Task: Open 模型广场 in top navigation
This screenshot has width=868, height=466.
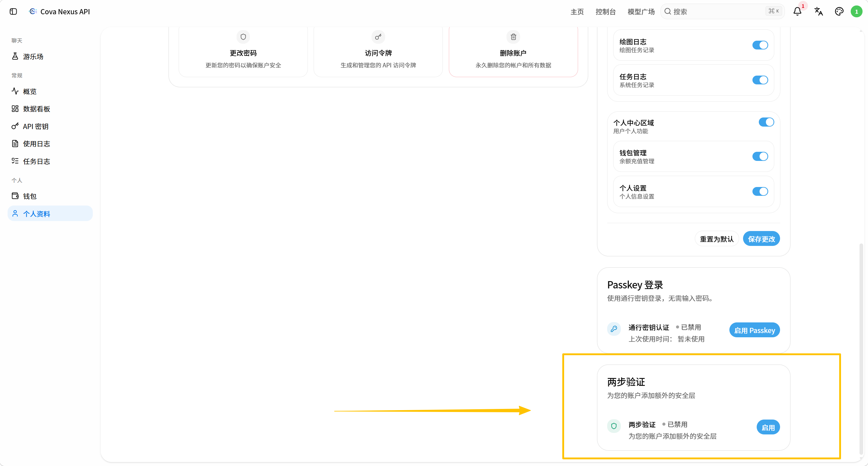Action: point(641,12)
